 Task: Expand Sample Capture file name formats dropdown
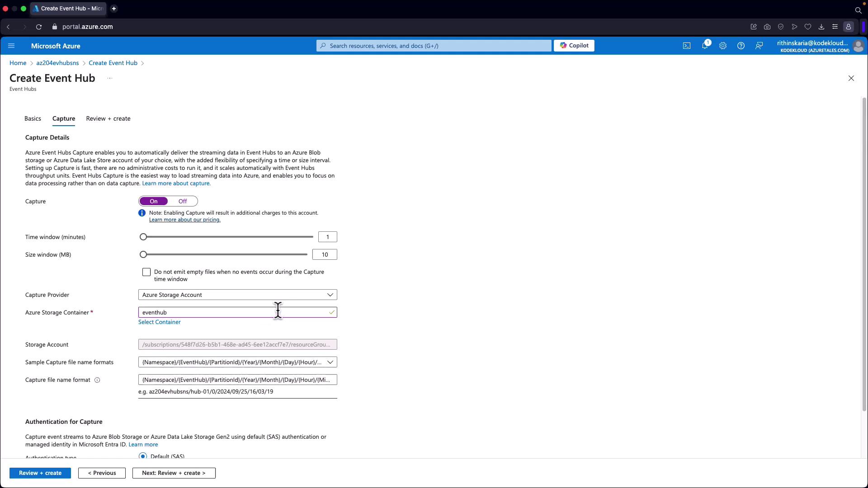point(237,362)
